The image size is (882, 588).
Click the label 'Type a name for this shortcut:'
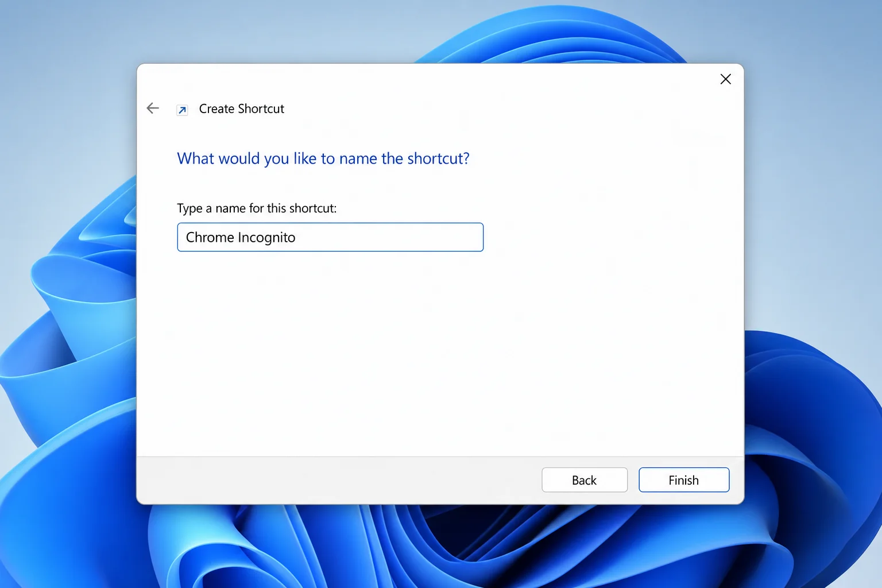[x=257, y=208]
